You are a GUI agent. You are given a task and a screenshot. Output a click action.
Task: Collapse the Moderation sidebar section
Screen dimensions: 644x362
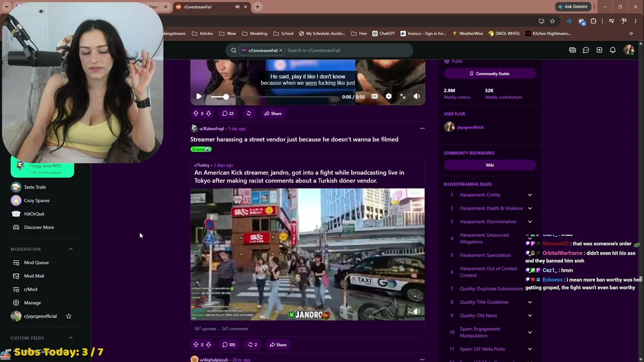click(x=70, y=249)
